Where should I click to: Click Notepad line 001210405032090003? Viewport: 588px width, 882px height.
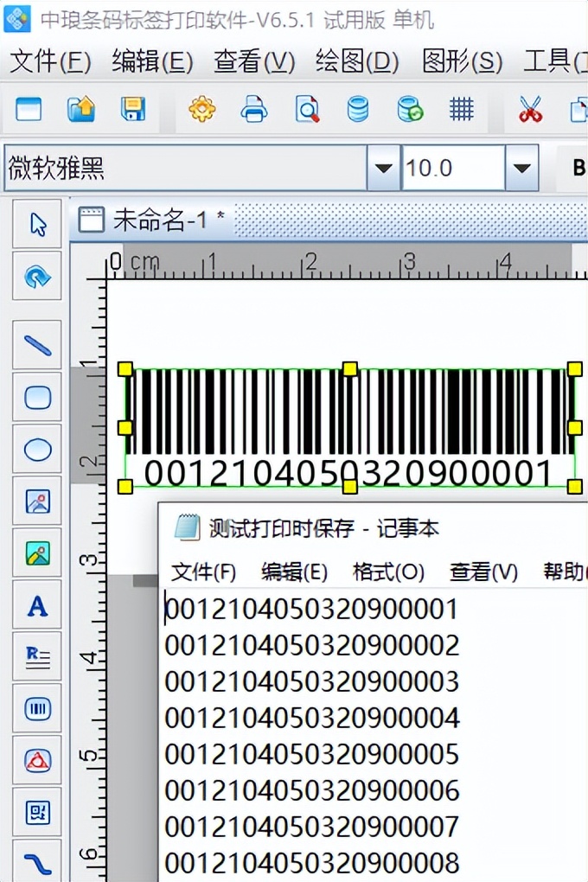311,681
